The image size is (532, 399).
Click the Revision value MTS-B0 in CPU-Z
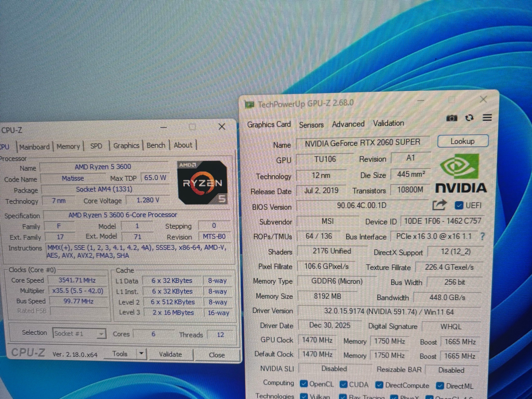click(214, 237)
